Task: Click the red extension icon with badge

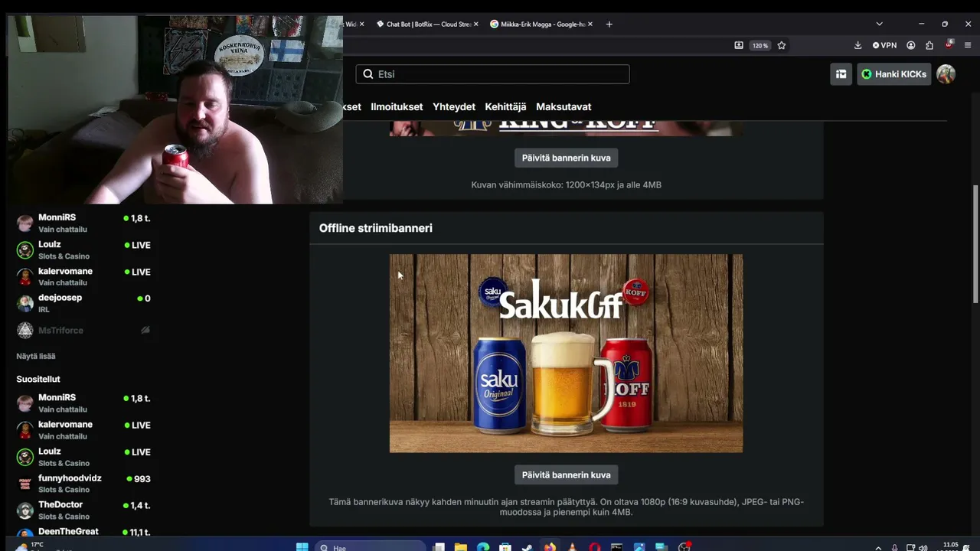Action: (x=949, y=45)
